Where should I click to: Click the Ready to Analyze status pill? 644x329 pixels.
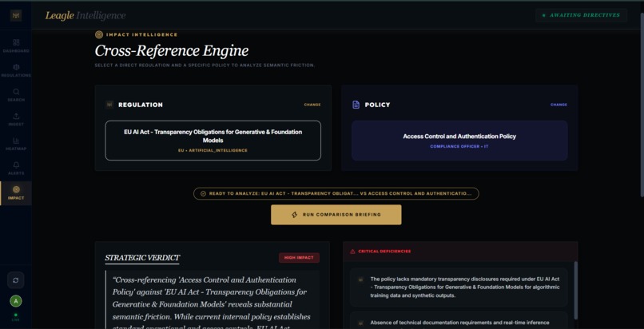(x=336, y=193)
